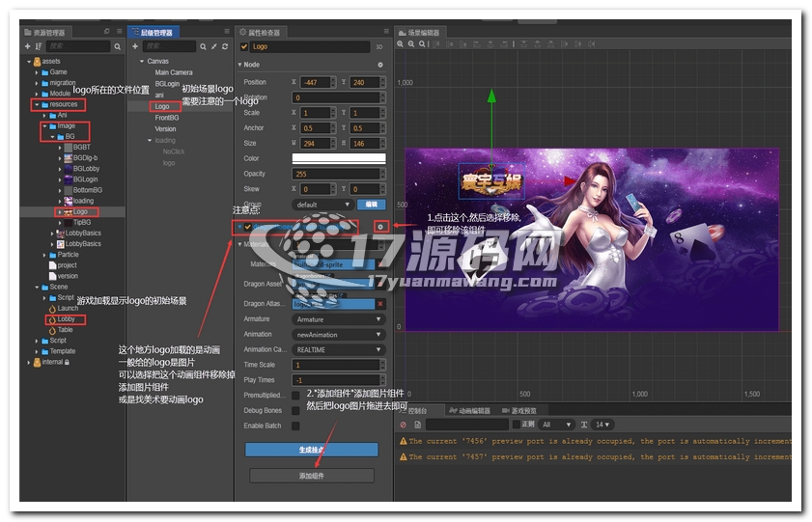812x522 pixels.
Task: Switch to the 资源管理器 tab
Action: 44,32
